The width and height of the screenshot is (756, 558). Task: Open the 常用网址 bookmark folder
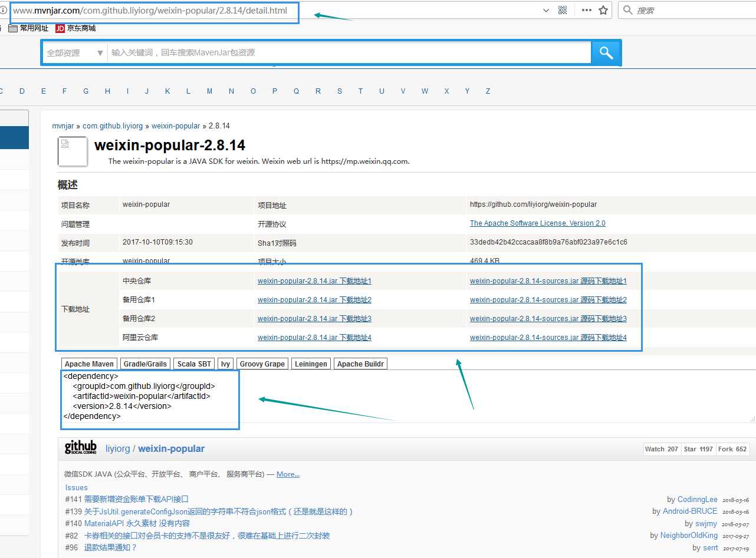(x=29, y=28)
